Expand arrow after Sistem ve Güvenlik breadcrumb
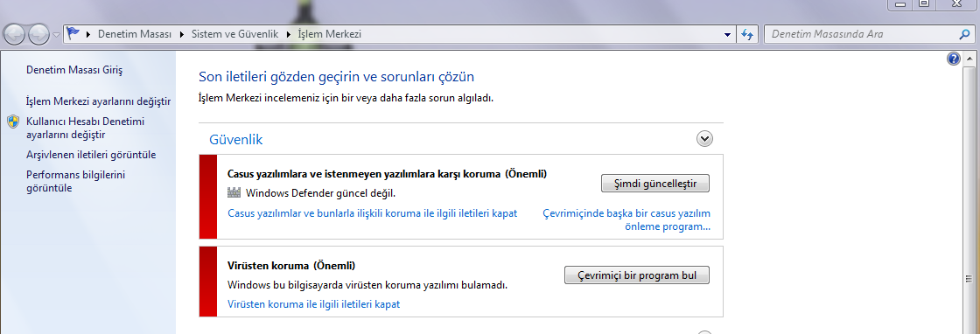This screenshot has height=334, width=980. [288, 34]
